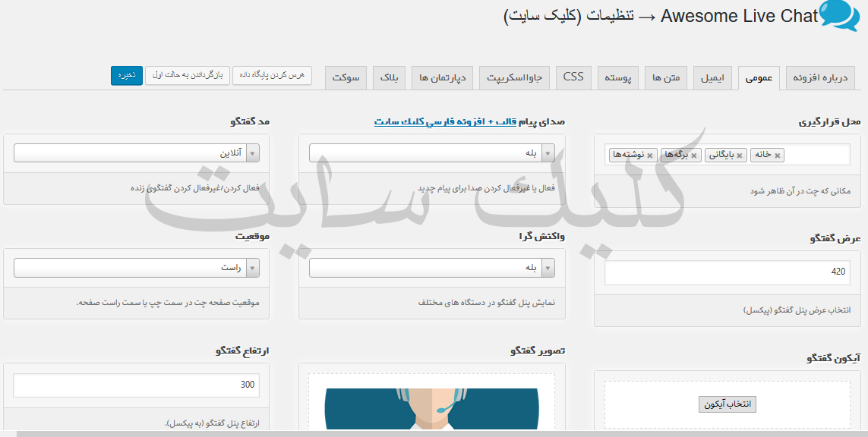Switch to the درباره افزونه tab
This screenshot has height=437, width=868.
pos(820,78)
